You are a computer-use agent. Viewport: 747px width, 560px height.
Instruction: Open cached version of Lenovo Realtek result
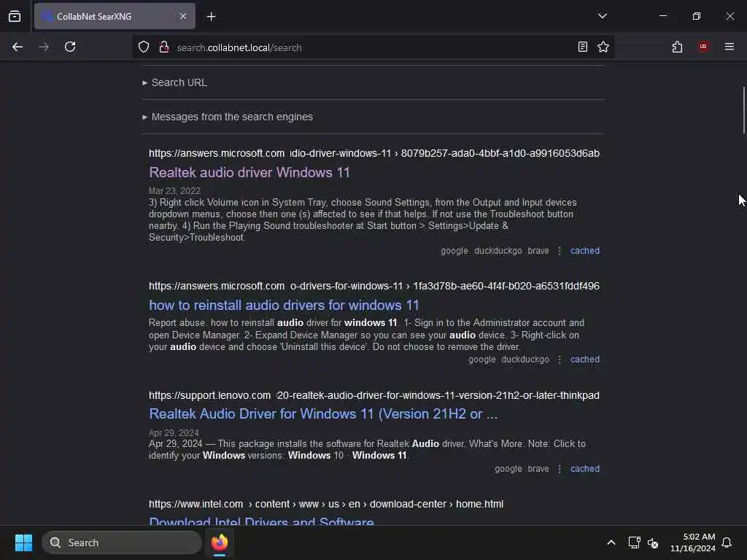pyautogui.click(x=585, y=469)
